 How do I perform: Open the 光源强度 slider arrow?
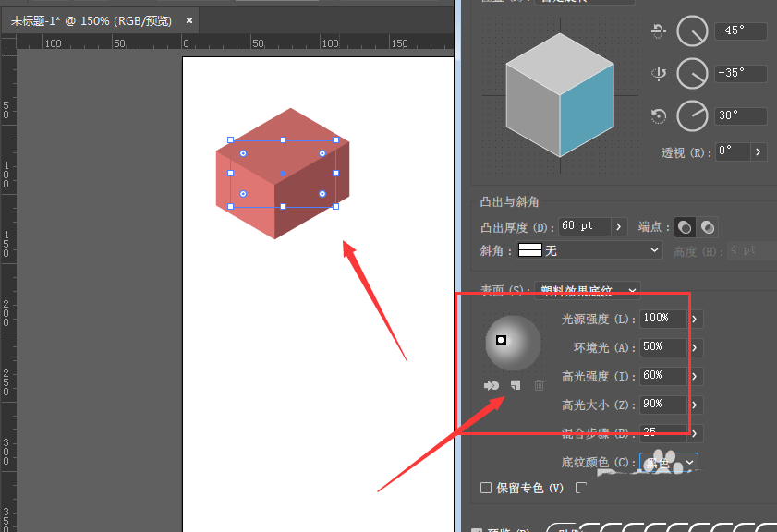pos(695,319)
